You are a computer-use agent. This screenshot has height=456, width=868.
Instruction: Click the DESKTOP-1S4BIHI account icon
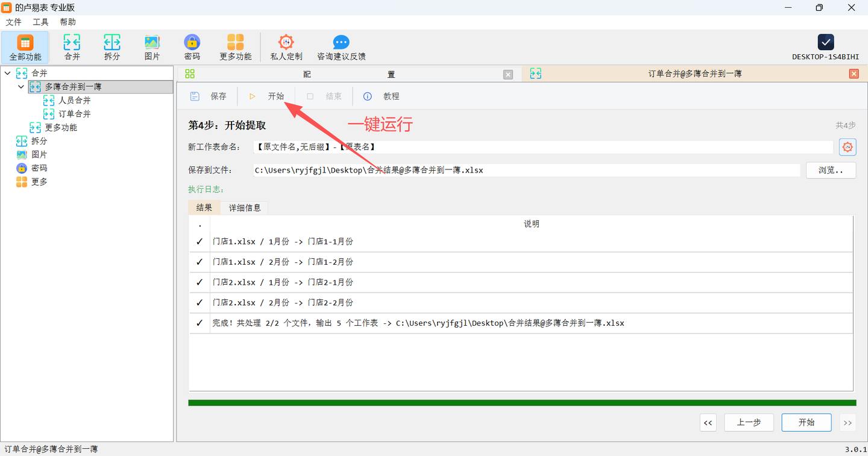pyautogui.click(x=826, y=42)
